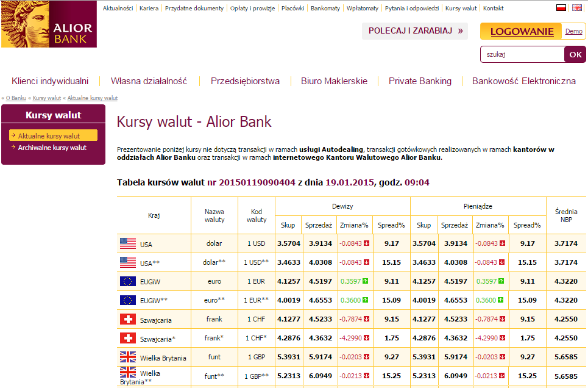Open Biuro Maklerskie section
The height and width of the screenshot is (388, 588).
pyautogui.click(x=334, y=81)
